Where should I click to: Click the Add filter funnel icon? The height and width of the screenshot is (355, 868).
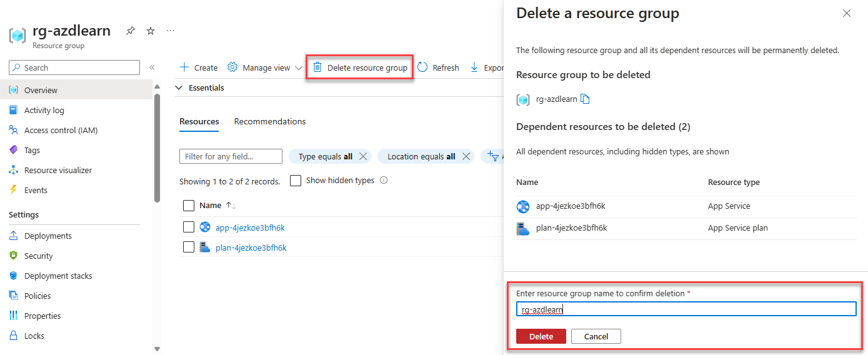pos(492,156)
